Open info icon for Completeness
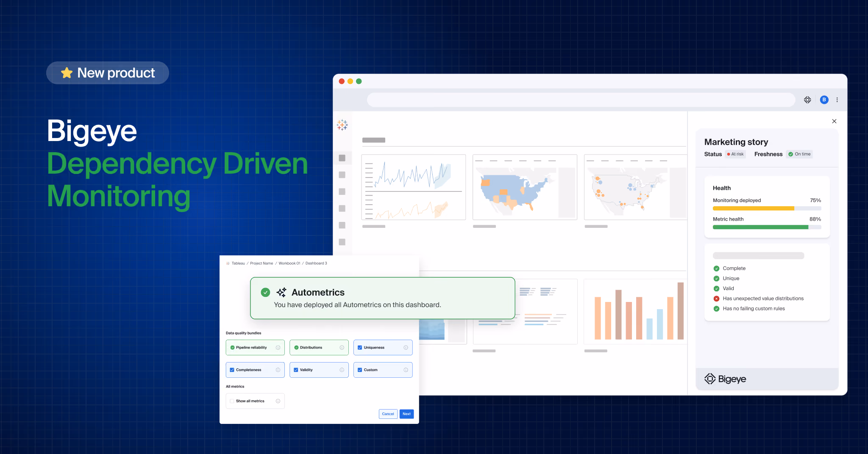Viewport: 868px width, 454px height. click(x=278, y=370)
